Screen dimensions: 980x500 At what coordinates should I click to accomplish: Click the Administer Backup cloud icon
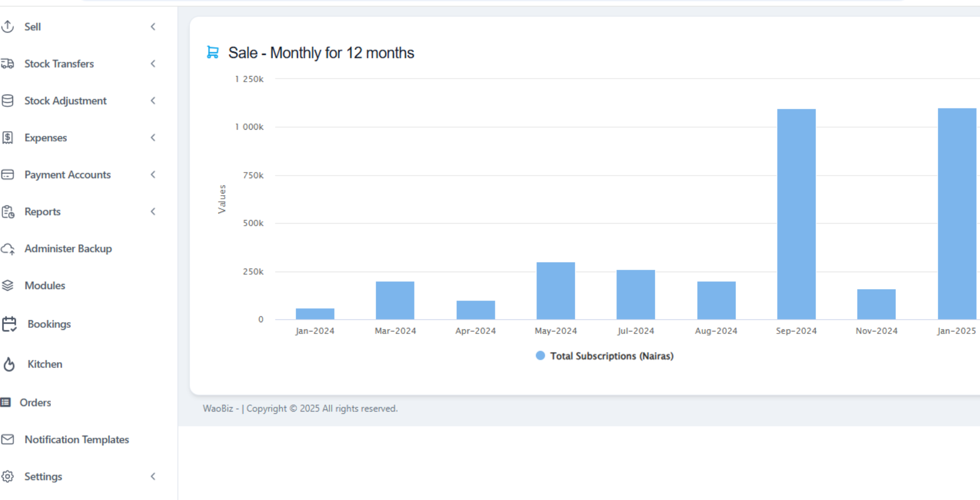point(8,249)
